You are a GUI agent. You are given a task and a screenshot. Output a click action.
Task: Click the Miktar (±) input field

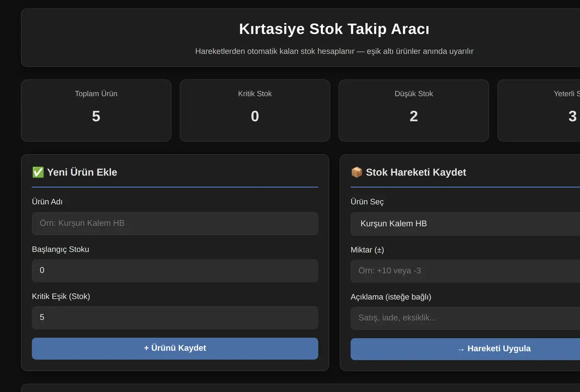465,271
